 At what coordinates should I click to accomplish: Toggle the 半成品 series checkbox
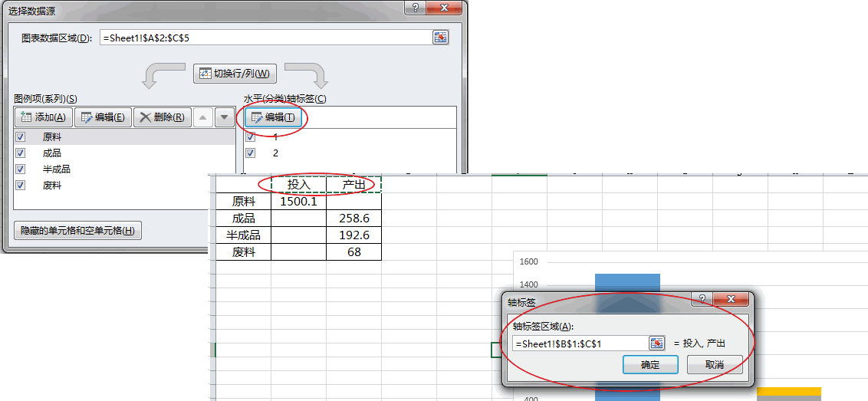(21, 169)
